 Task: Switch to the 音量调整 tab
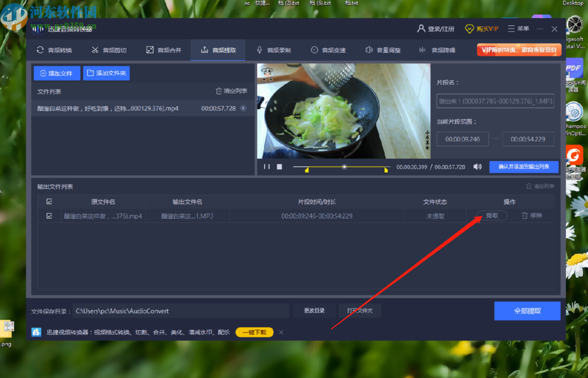click(382, 50)
